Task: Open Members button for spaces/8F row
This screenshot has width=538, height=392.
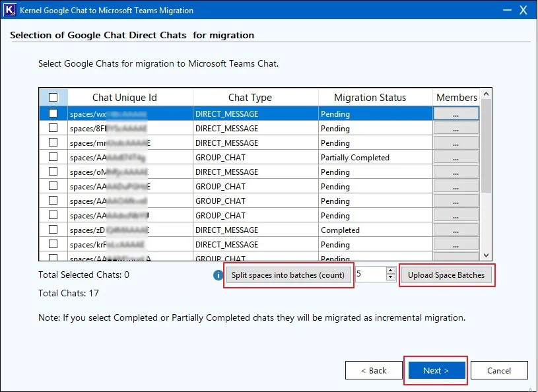Action: click(456, 128)
